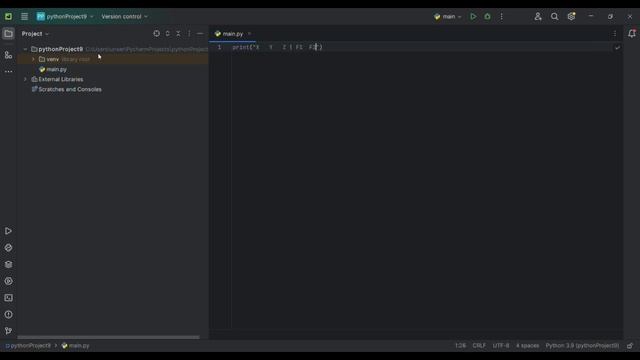Click line number 1 in gutter
This screenshot has width=640, height=360.
219,47
